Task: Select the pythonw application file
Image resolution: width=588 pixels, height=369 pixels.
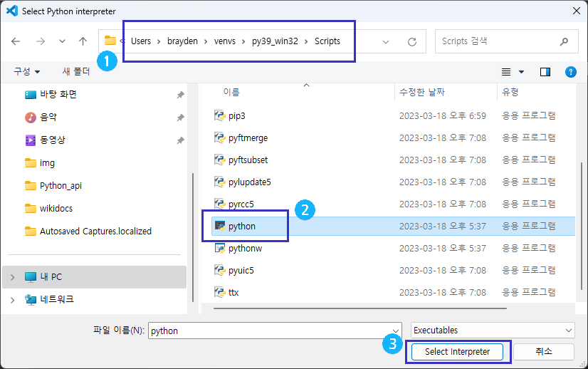Action: [x=245, y=249]
